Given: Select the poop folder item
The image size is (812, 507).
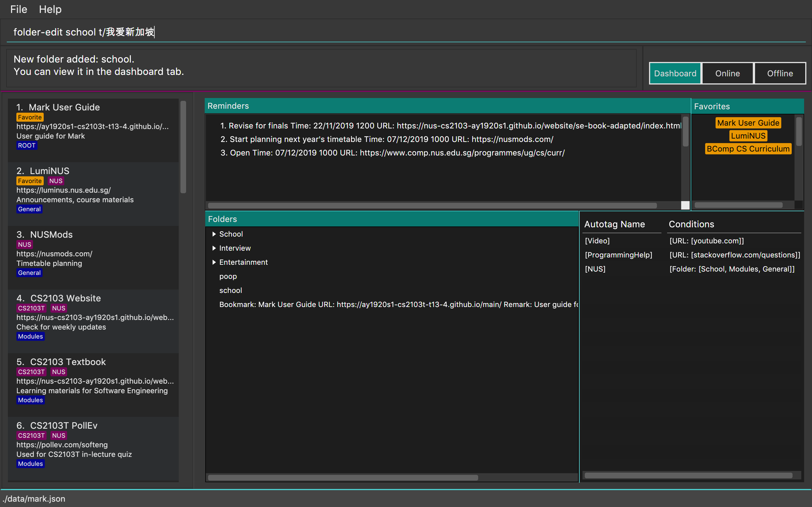Looking at the screenshot, I should tap(228, 276).
